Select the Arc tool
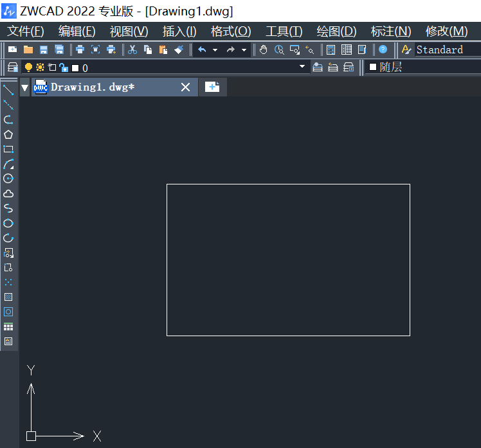 pyautogui.click(x=8, y=164)
